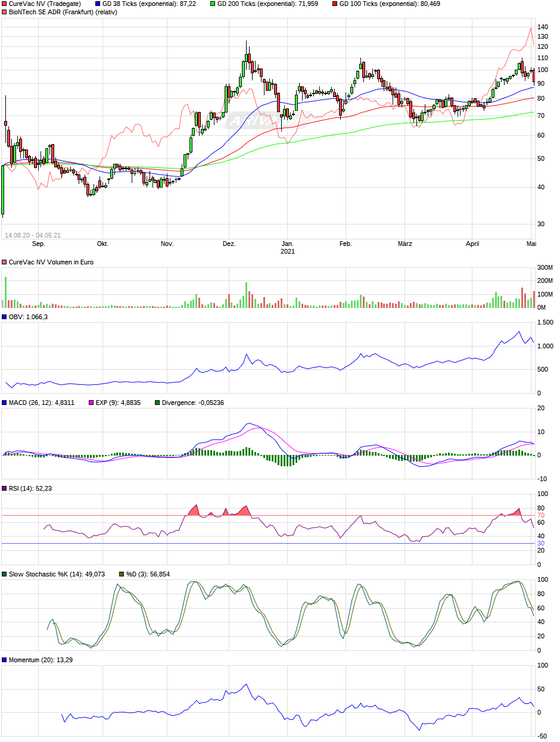The image size is (560, 742).
Task: Click the December price peak candlestick
Action: (246, 57)
